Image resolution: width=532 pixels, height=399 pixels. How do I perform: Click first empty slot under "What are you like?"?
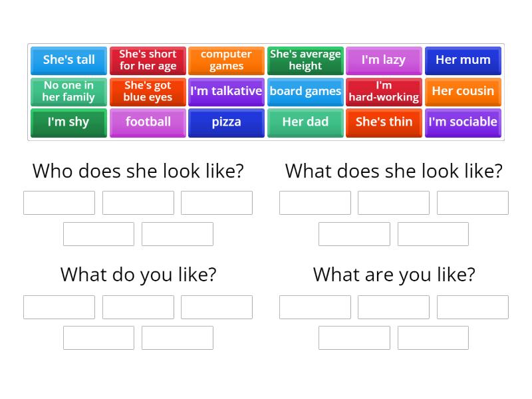(x=315, y=307)
